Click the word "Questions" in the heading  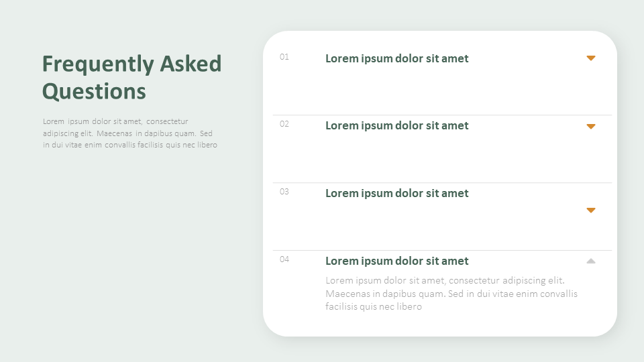pyautogui.click(x=94, y=91)
